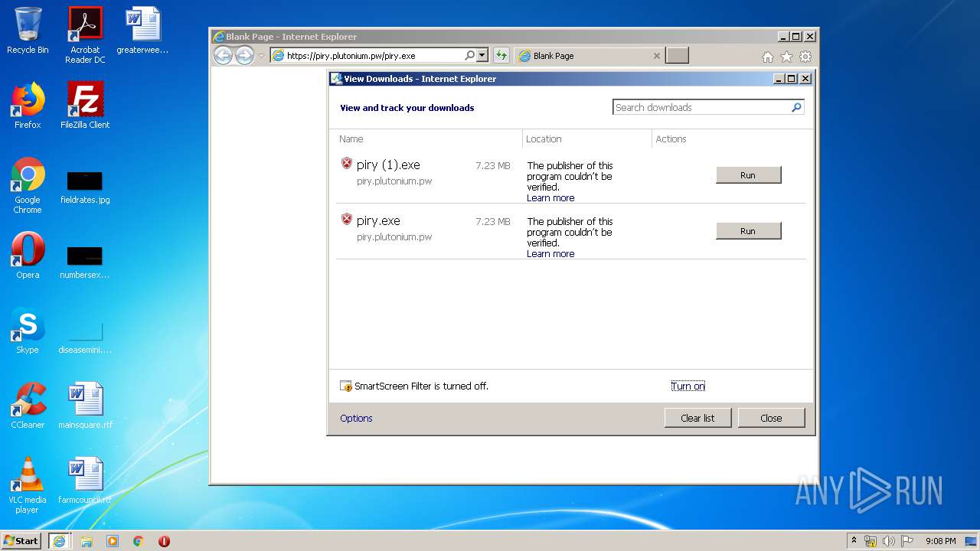
Task: Run piry (1).exe
Action: pyautogui.click(x=748, y=175)
